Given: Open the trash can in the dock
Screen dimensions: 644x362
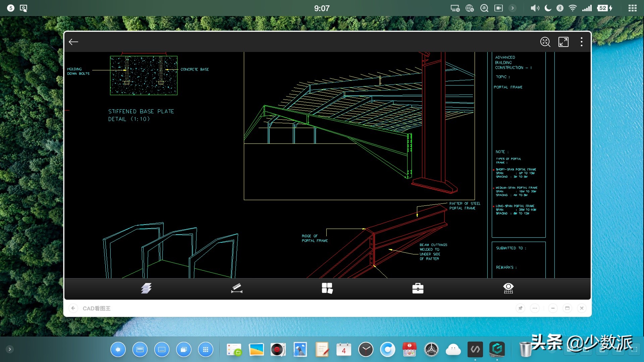Looking at the screenshot, I should [x=525, y=350].
